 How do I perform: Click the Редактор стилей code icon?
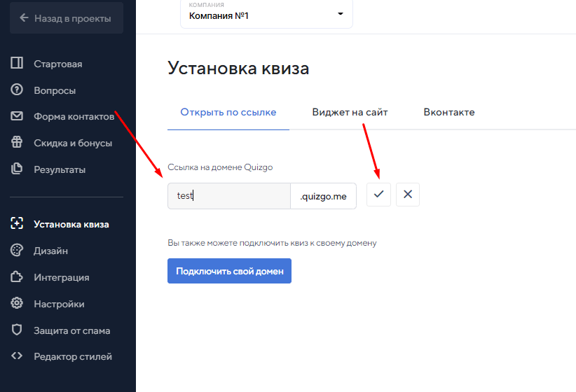coord(18,356)
